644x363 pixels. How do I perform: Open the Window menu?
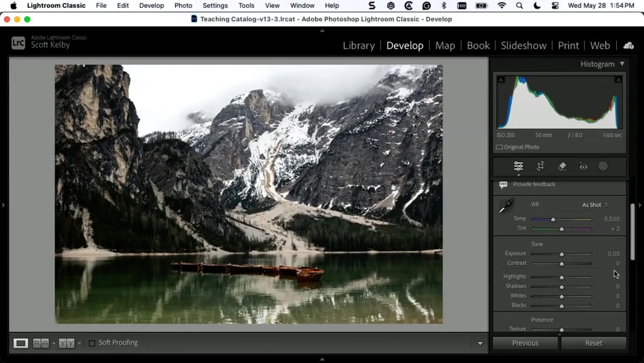(x=302, y=5)
